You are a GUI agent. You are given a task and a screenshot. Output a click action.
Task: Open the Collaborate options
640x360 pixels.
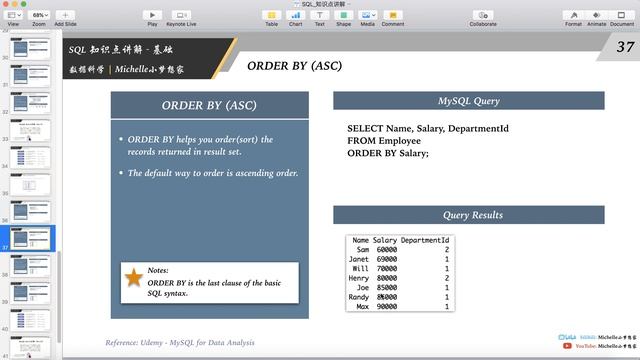point(483,15)
